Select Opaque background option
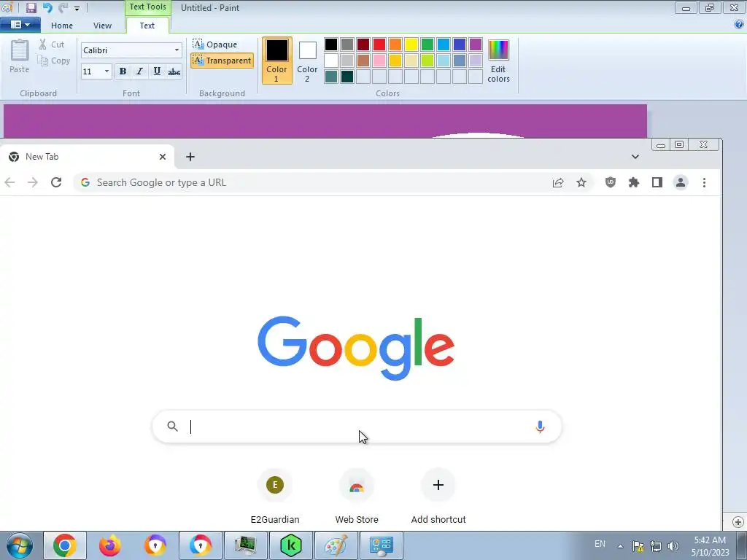Image resolution: width=747 pixels, height=560 pixels. point(215,44)
